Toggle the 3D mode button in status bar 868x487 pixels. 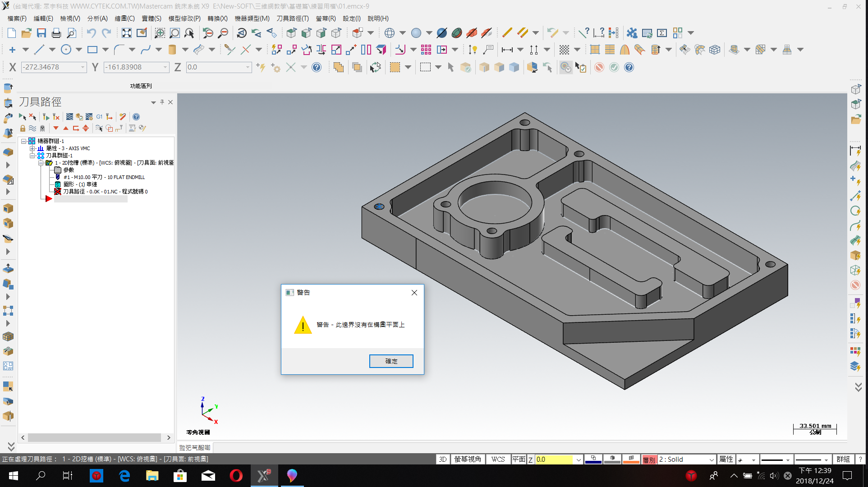(x=443, y=459)
